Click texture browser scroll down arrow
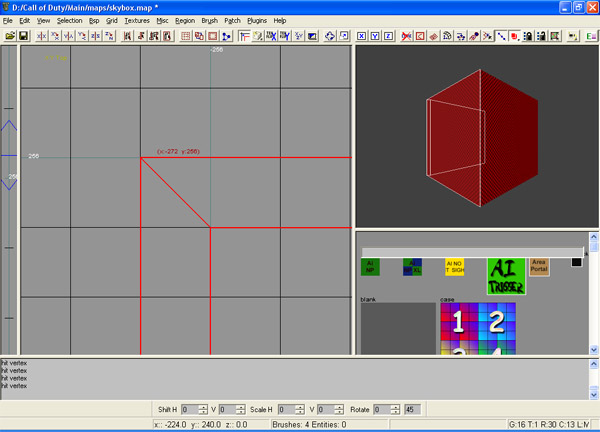600x432 pixels. (x=593, y=350)
